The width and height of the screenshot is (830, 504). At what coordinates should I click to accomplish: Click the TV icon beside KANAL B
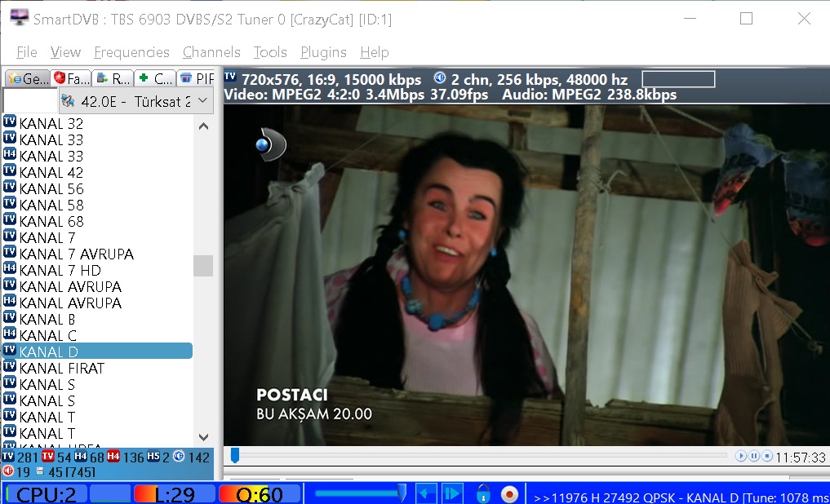point(10,316)
